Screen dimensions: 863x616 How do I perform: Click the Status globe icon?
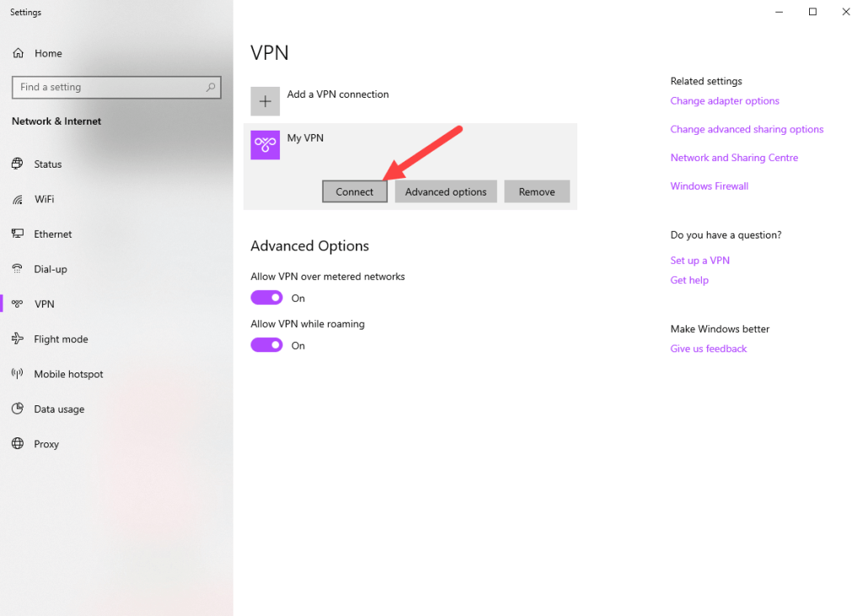[x=18, y=164]
